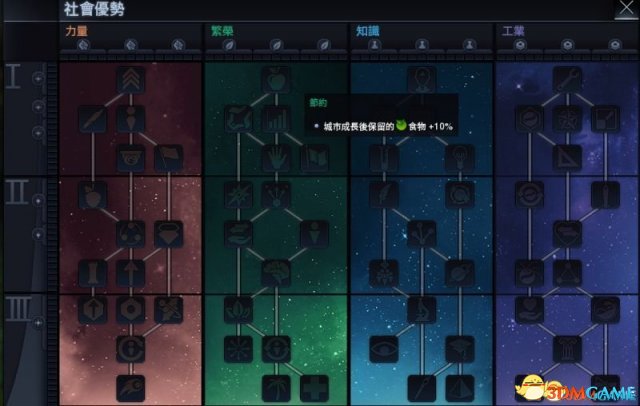The width and height of the screenshot is (640, 406).
Task: Click the third 繁榮 leaf progress marker
Action: 324,45
